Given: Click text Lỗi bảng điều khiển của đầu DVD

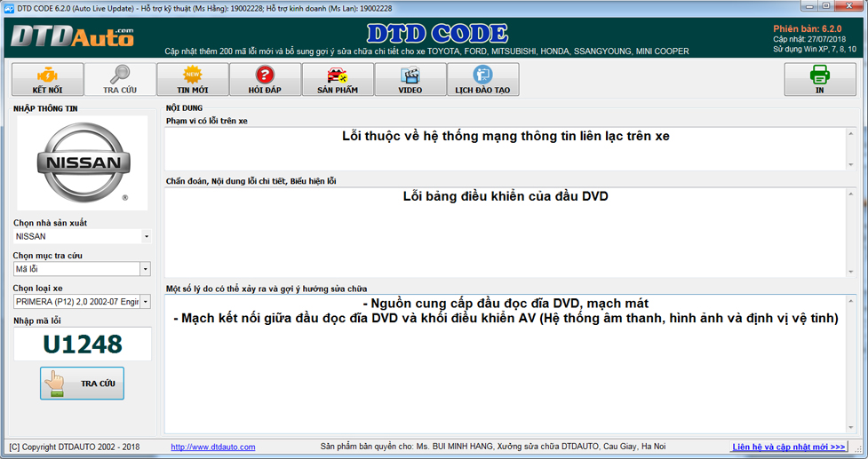Looking at the screenshot, I should pyautogui.click(x=506, y=196).
